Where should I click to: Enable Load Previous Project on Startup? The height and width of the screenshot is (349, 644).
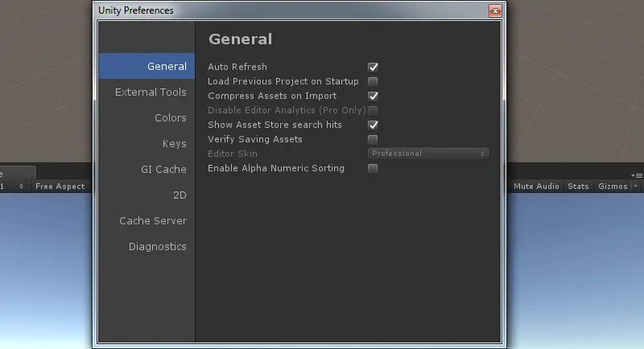pyautogui.click(x=373, y=81)
